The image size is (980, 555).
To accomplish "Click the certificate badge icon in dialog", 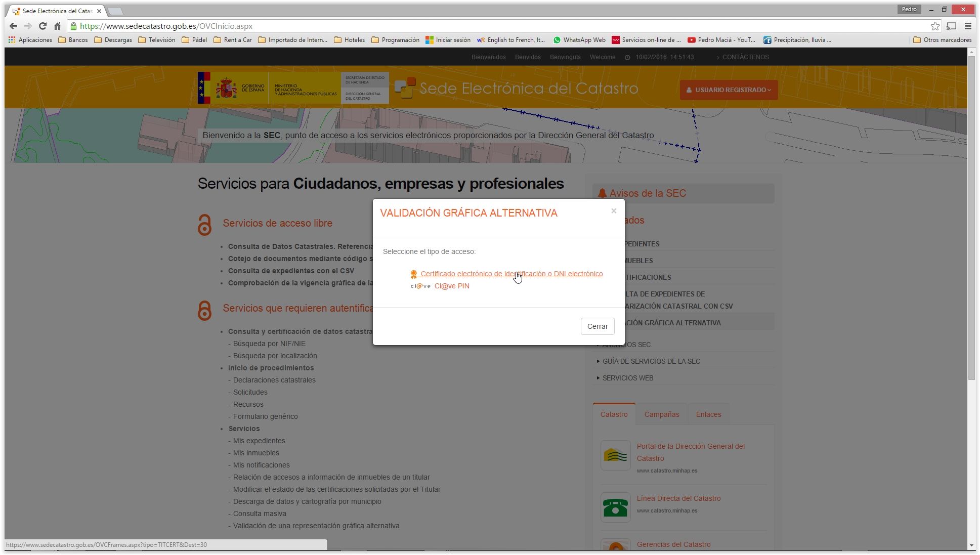I will point(413,274).
